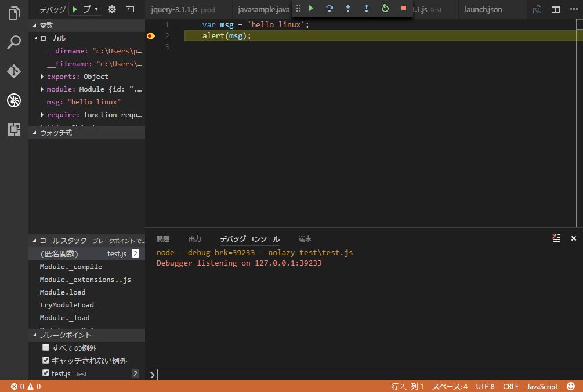This screenshot has height=392, width=583.
Task: Stop the debugging session
Action: click(x=404, y=9)
